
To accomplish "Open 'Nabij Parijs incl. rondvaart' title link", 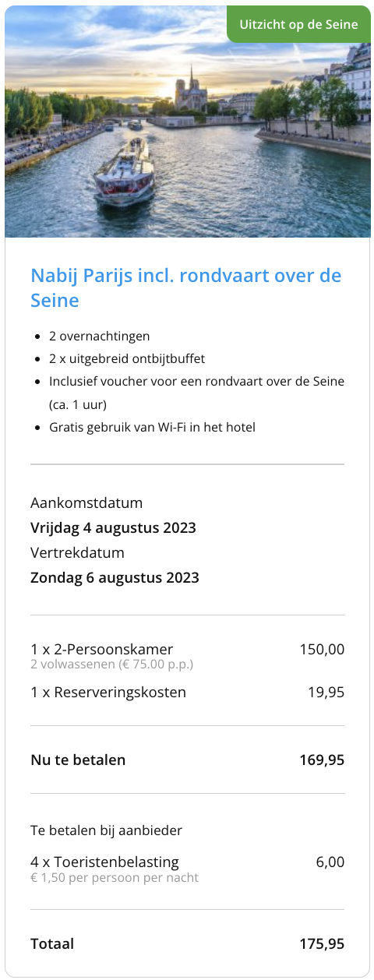I will (x=186, y=287).
